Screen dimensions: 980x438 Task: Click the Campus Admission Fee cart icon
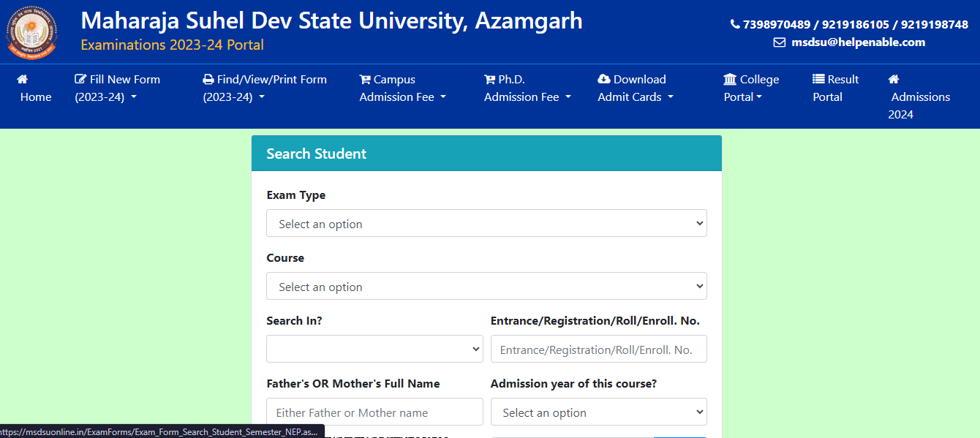coord(365,79)
